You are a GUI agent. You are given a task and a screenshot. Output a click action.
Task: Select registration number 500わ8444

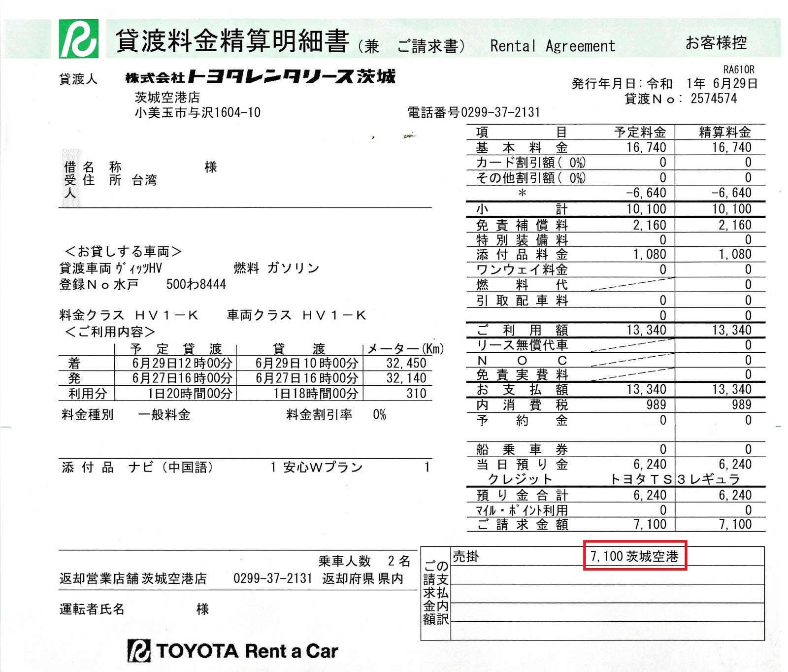(196, 284)
